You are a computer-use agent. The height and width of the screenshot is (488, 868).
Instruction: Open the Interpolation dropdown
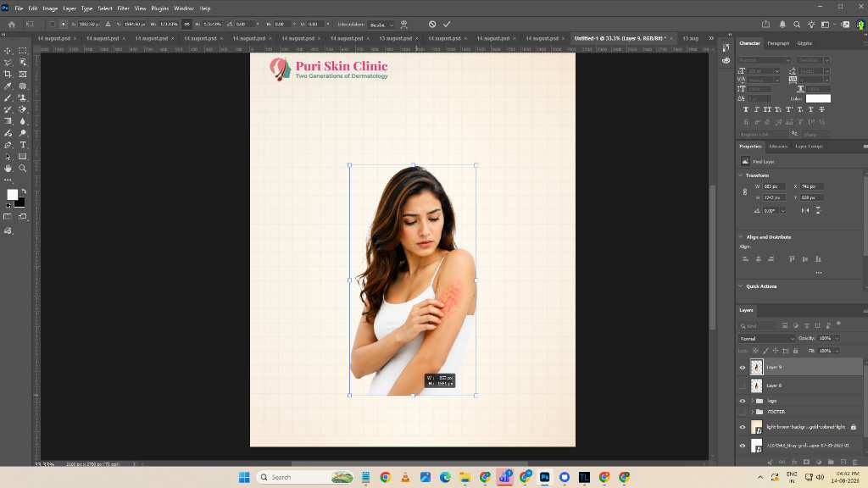click(381, 25)
